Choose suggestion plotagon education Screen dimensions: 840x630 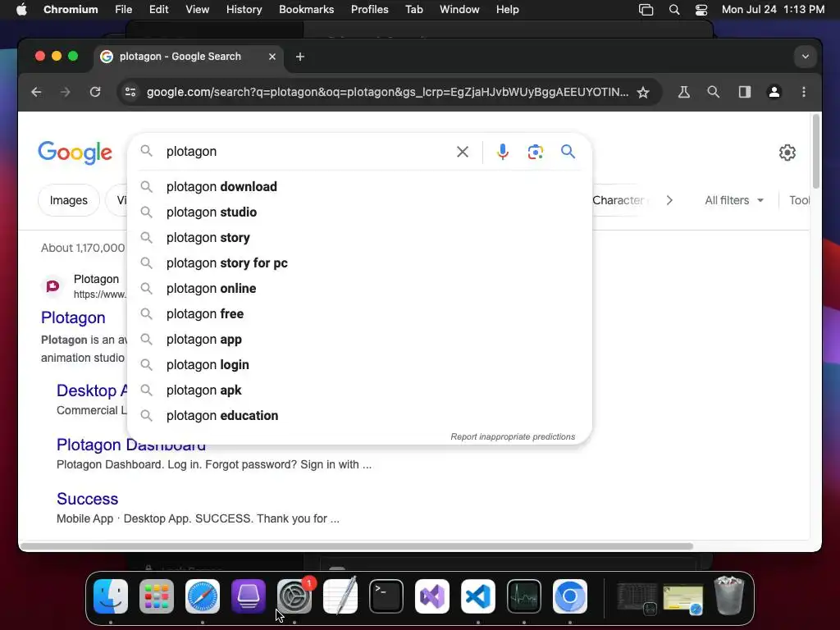tap(359, 416)
